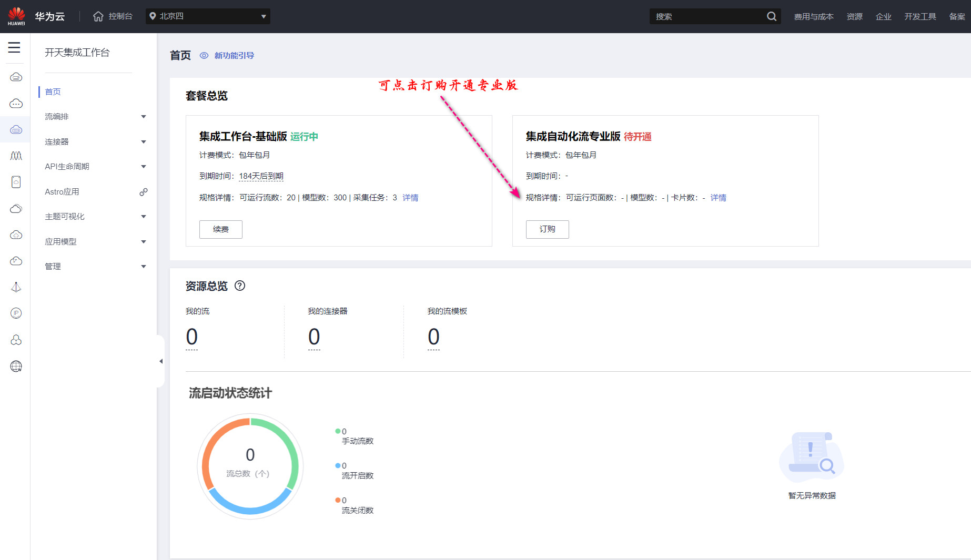971x560 pixels.
Task: Go to 控制台 console home
Action: [120, 16]
